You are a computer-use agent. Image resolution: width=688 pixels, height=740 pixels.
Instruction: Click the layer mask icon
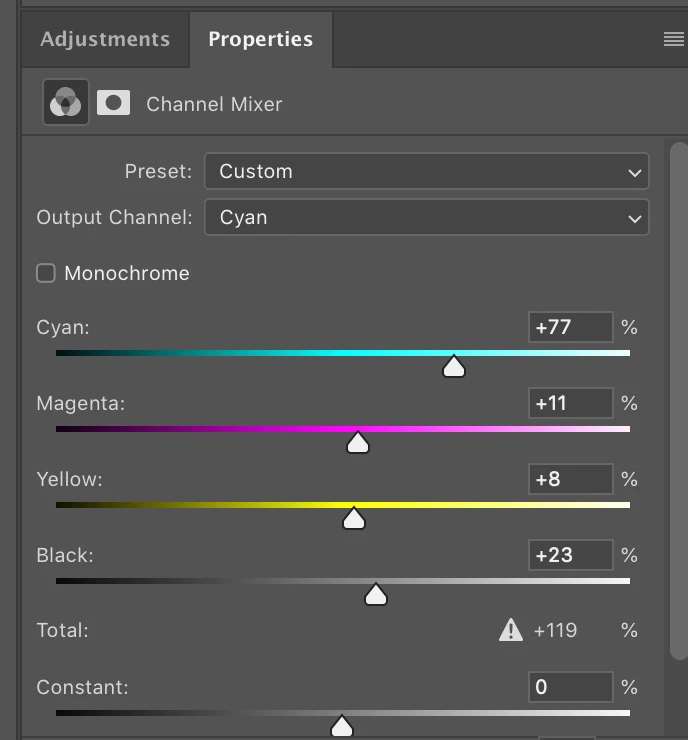point(113,102)
